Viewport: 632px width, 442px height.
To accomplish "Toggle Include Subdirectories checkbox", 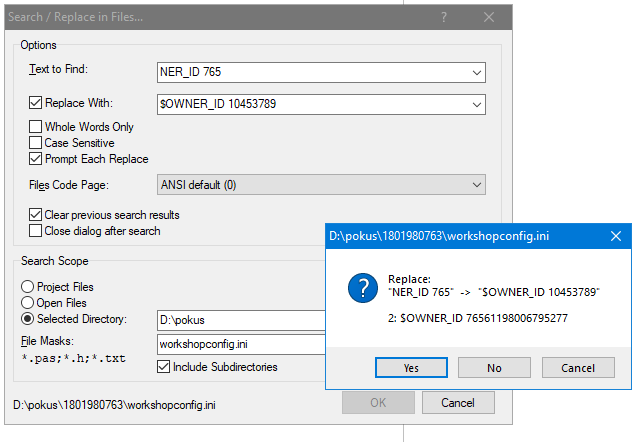I will (x=165, y=367).
